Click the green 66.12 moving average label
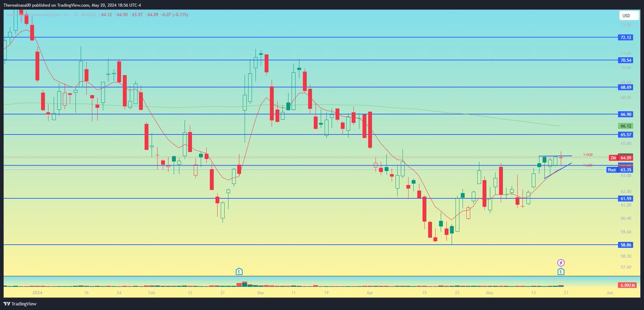Image resolution: width=644 pixels, height=310 pixels. [x=625, y=125]
